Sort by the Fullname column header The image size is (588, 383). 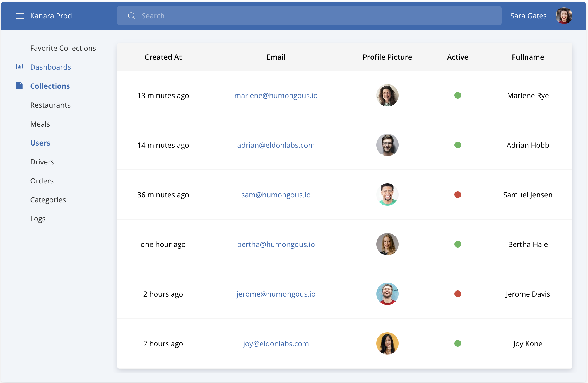pyautogui.click(x=527, y=57)
